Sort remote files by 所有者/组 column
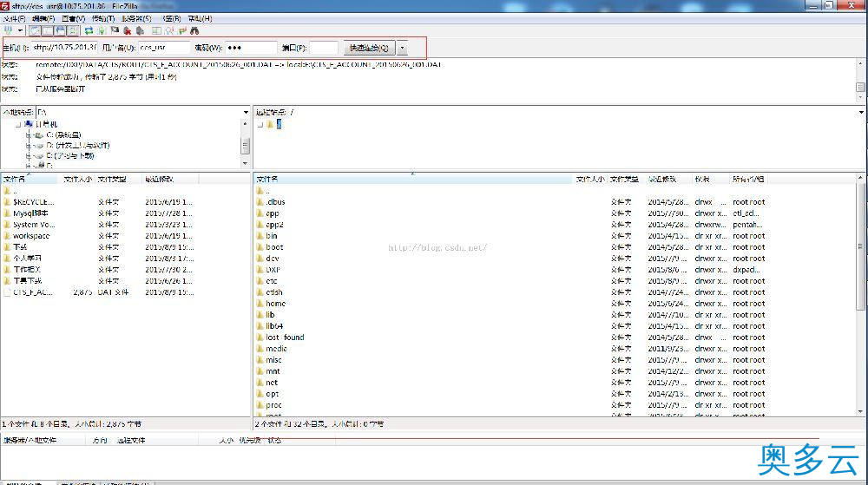Viewport: 868px width, 485px height. 748,180
